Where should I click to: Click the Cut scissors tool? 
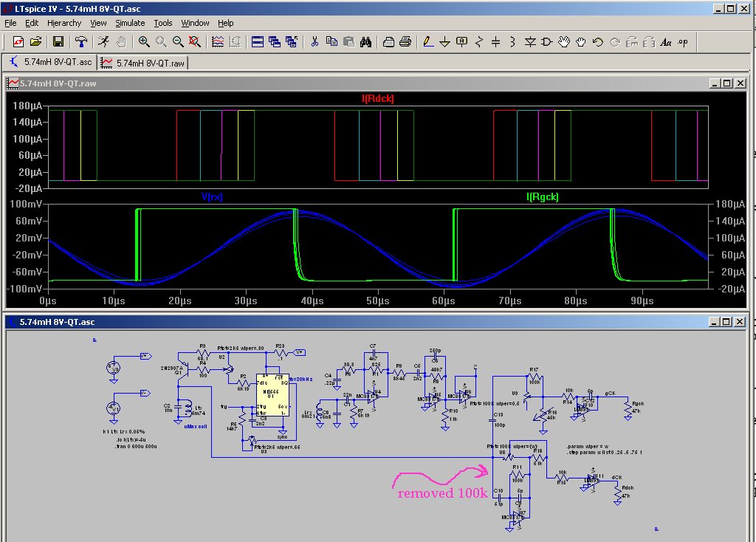[315, 42]
